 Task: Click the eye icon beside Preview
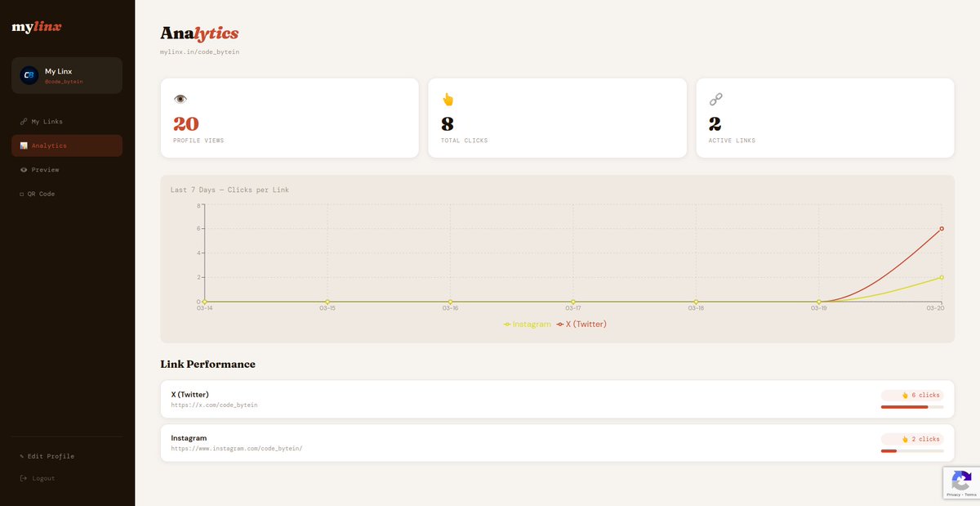(x=24, y=170)
